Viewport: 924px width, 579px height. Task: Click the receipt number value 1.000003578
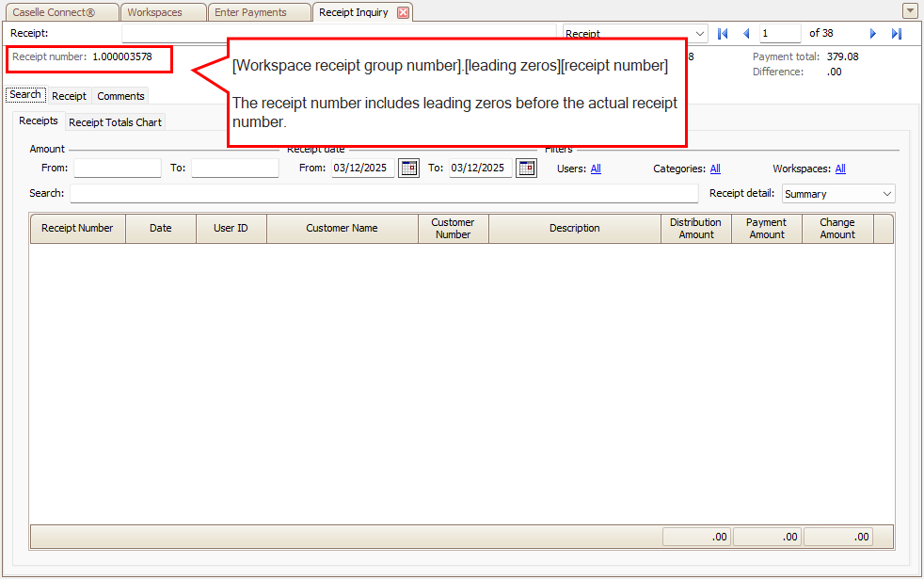click(x=122, y=56)
